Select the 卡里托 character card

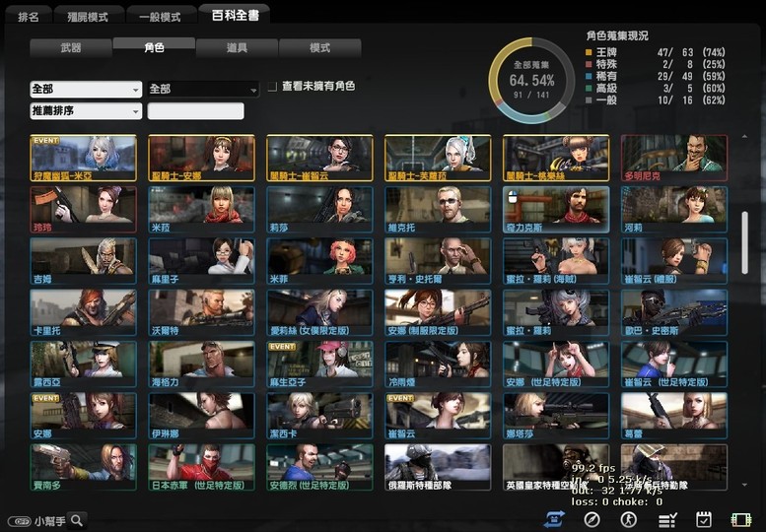(x=84, y=313)
